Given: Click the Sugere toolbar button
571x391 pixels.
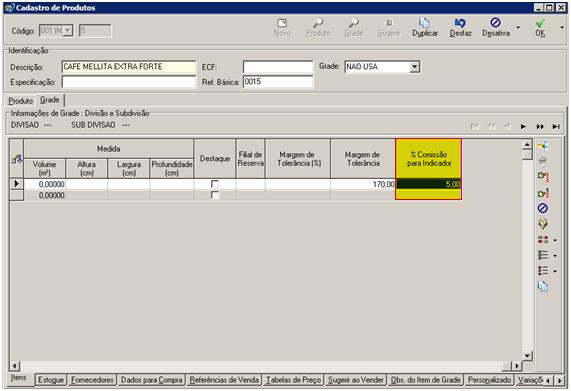Looking at the screenshot, I should (389, 28).
